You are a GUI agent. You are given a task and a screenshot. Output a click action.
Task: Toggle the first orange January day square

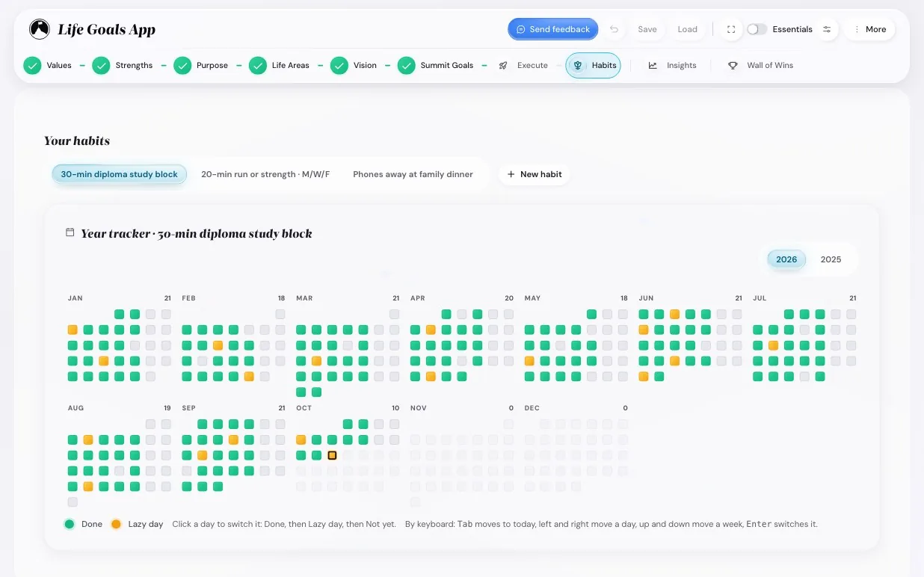(73, 330)
